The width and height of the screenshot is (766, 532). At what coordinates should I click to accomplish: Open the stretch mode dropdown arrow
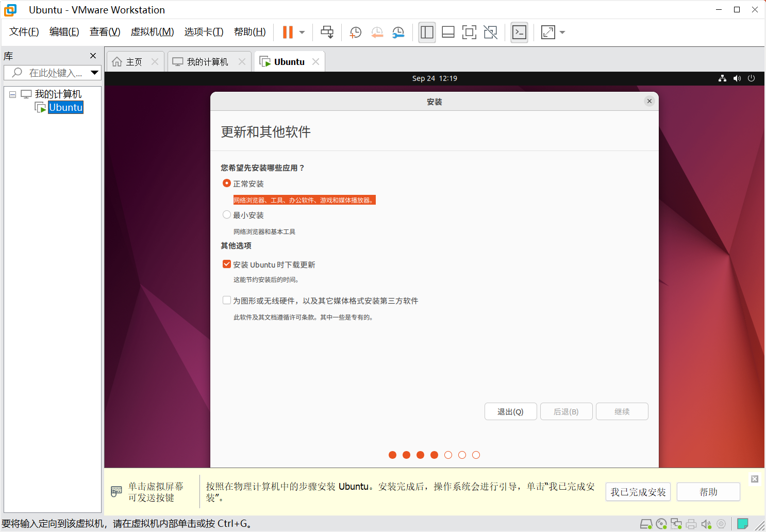point(562,32)
